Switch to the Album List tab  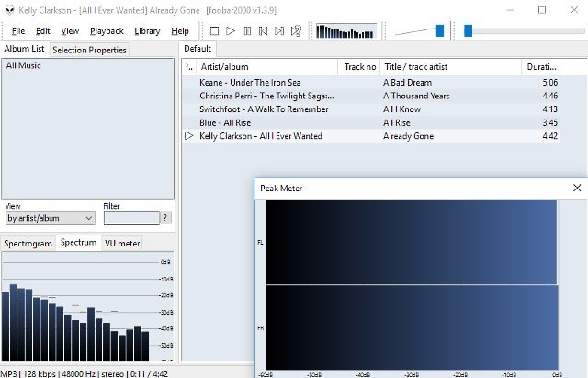(25, 49)
